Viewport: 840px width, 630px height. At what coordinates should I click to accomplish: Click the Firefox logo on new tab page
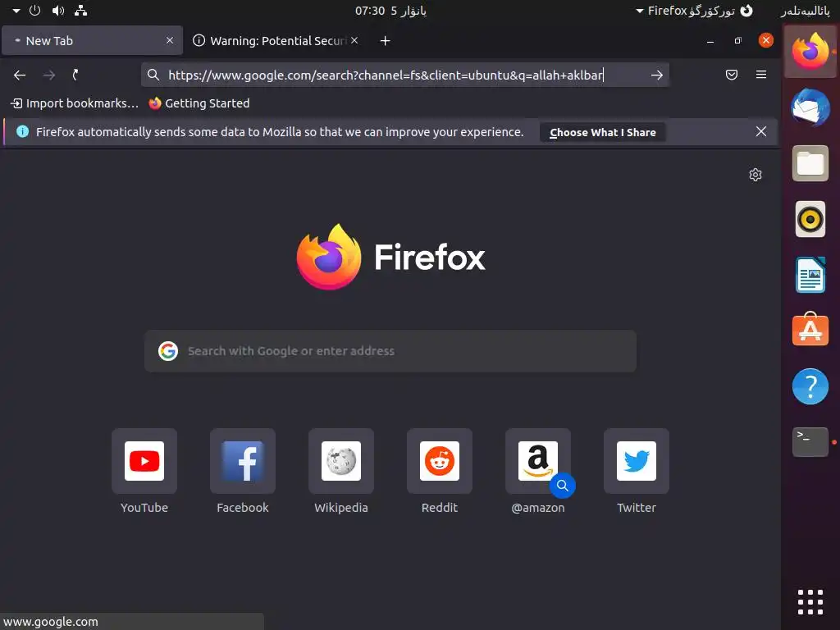click(390, 257)
